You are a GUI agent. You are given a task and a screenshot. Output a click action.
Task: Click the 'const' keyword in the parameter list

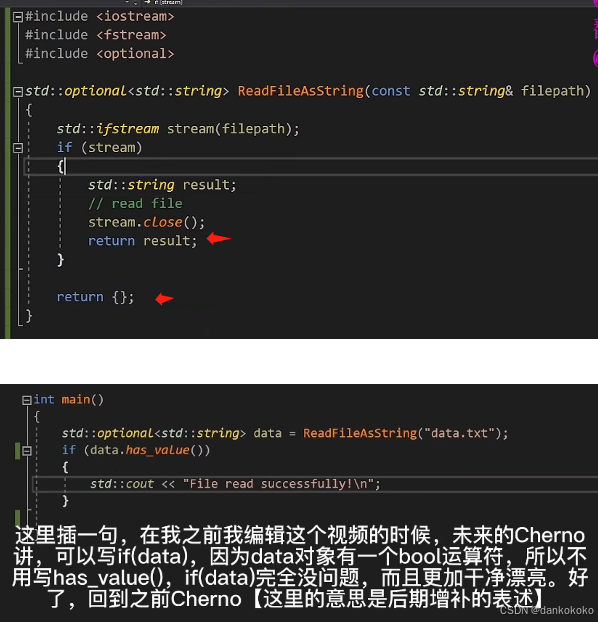[x=390, y=91]
